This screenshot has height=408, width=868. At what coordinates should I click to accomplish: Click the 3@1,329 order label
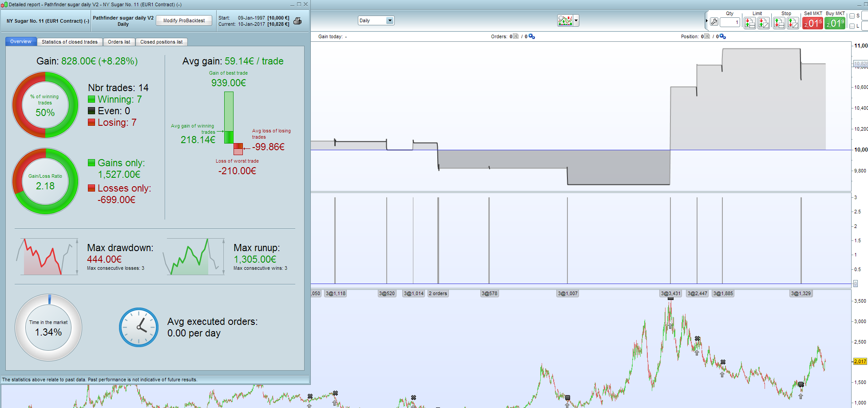[801, 293]
